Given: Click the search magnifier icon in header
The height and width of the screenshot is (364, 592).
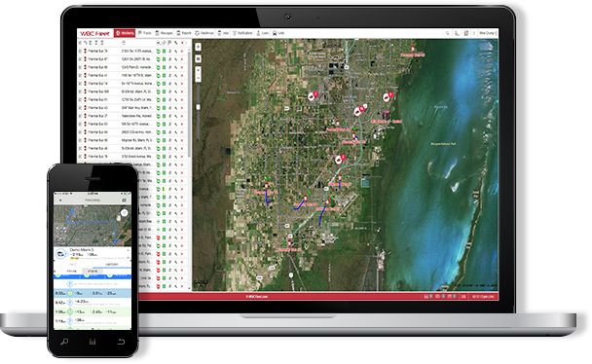Looking at the screenshot, I should (x=447, y=33).
